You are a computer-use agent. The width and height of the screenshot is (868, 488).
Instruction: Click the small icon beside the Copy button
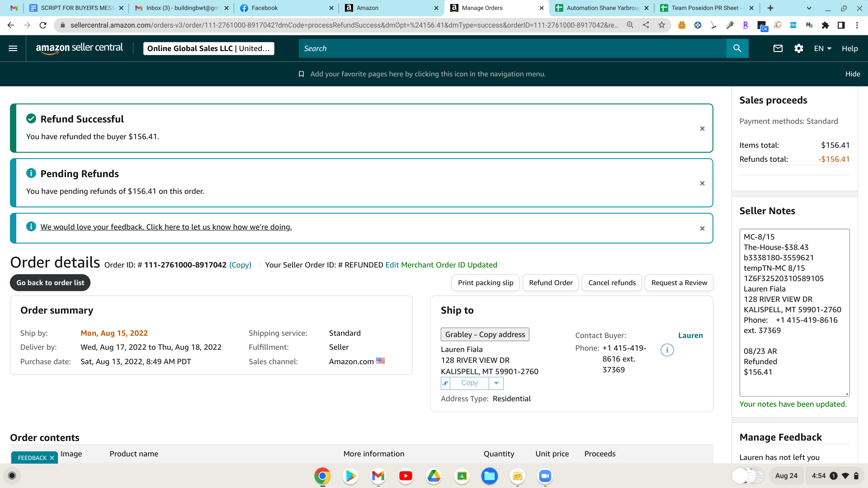pyautogui.click(x=446, y=383)
